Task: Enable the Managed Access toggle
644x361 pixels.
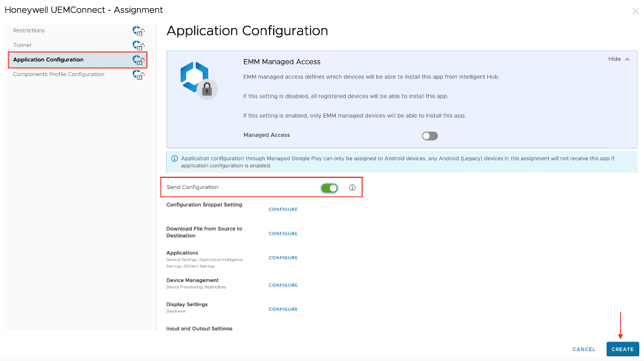Action: coord(430,136)
